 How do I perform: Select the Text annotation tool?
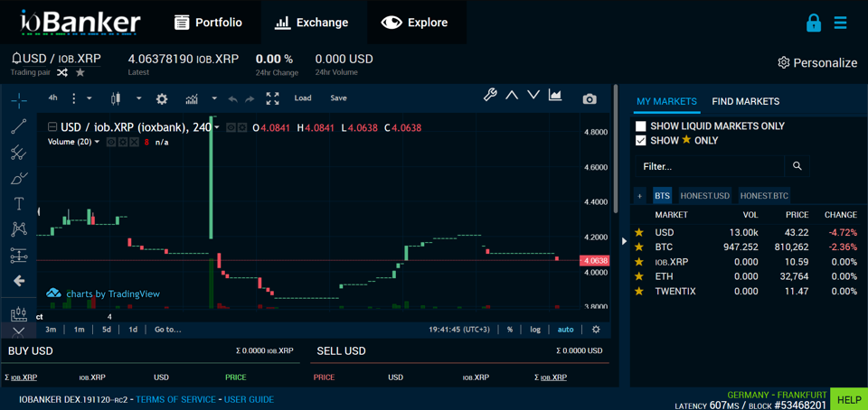tap(19, 203)
